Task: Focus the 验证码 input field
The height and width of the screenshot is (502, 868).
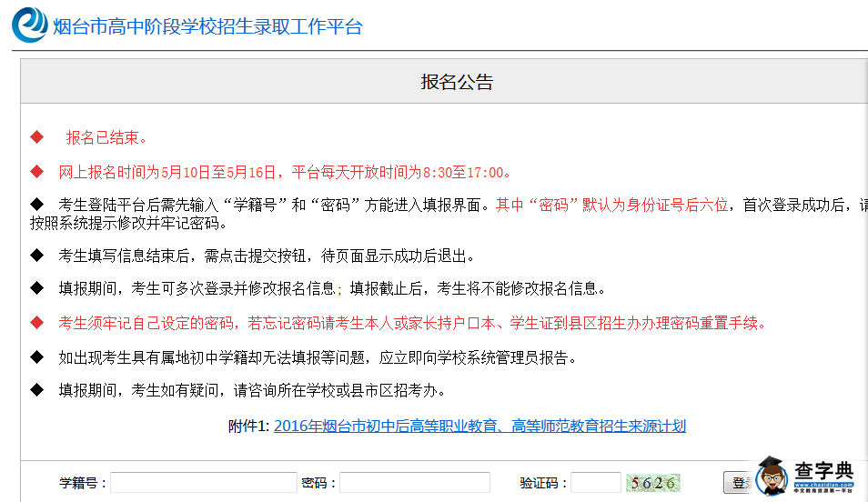Action: coord(596,483)
